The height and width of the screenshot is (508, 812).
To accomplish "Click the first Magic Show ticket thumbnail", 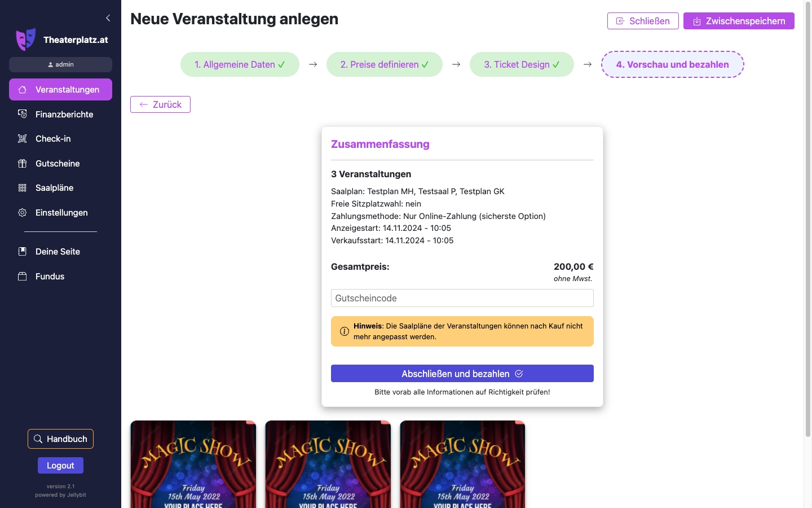I will (193, 464).
